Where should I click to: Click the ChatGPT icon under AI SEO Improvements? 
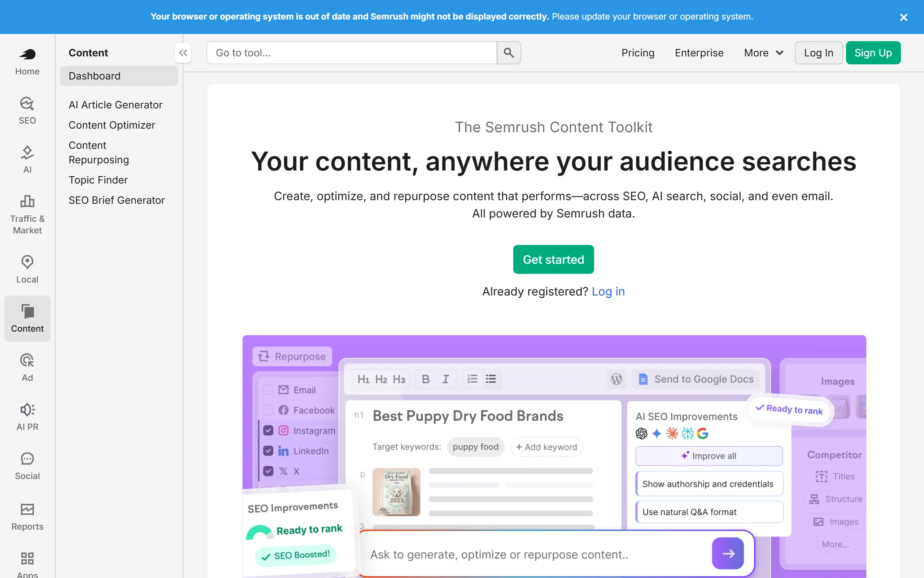click(x=641, y=433)
